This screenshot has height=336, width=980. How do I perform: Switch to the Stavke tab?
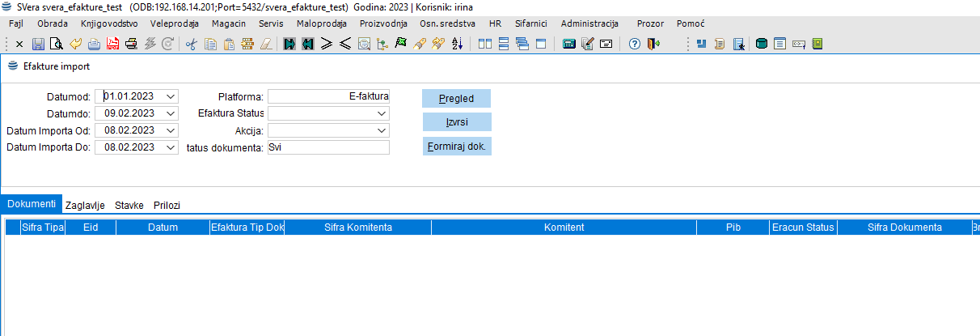[129, 206]
